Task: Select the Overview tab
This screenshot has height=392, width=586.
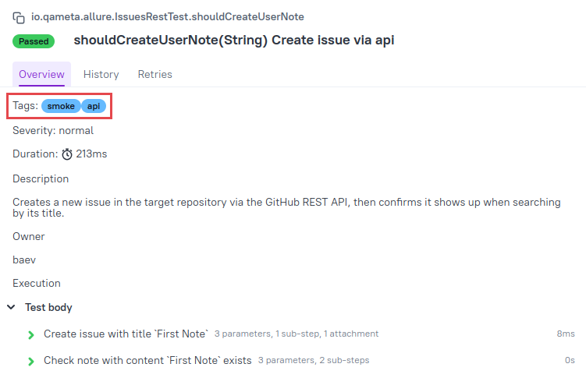Action: (x=41, y=74)
